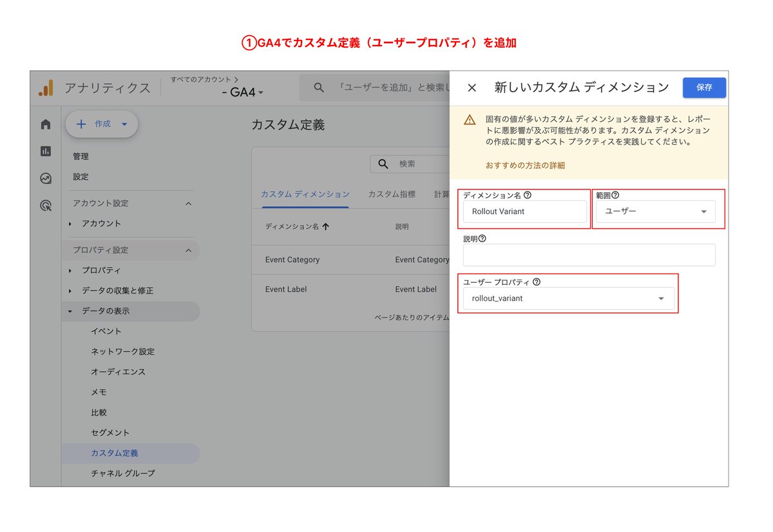The height and width of the screenshot is (532, 773).
Task: Collapse the データの表示 tree item
Action: click(70, 311)
